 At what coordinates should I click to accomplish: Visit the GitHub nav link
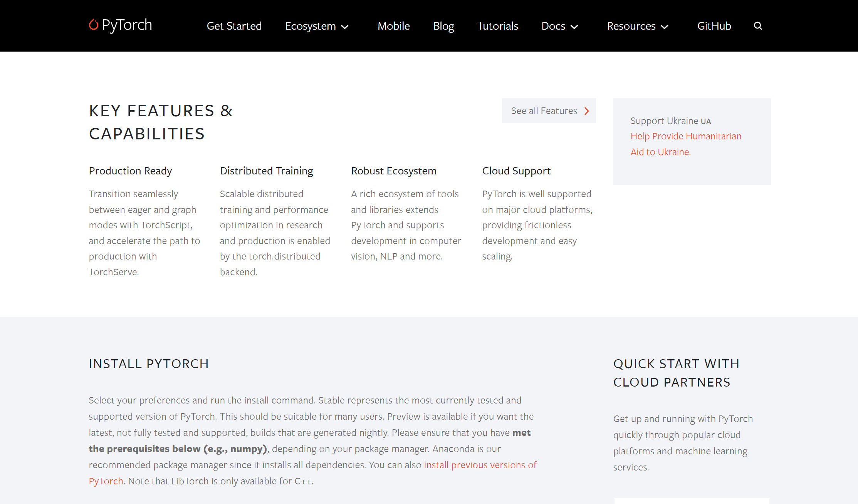[714, 26]
